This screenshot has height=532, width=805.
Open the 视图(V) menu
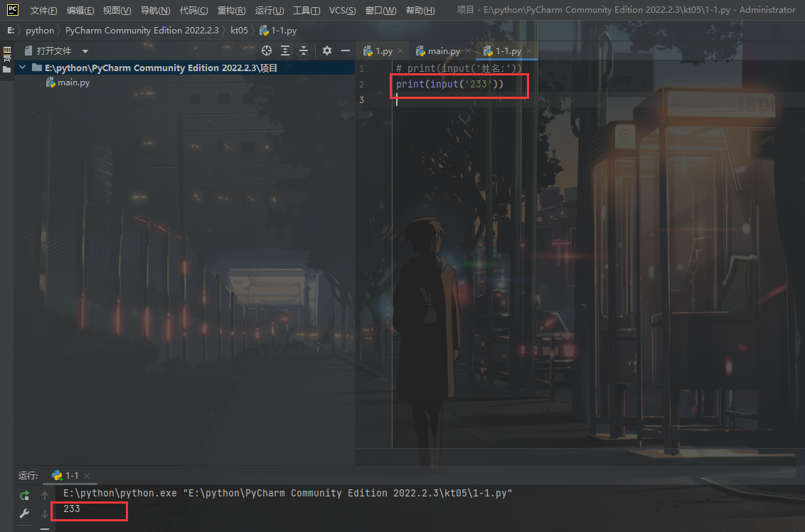coord(117,10)
